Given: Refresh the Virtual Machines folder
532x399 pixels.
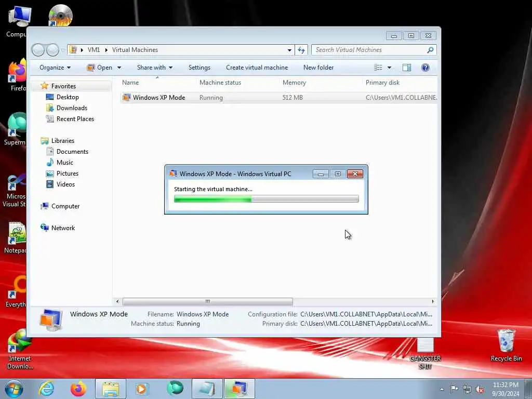Looking at the screenshot, I should (301, 50).
